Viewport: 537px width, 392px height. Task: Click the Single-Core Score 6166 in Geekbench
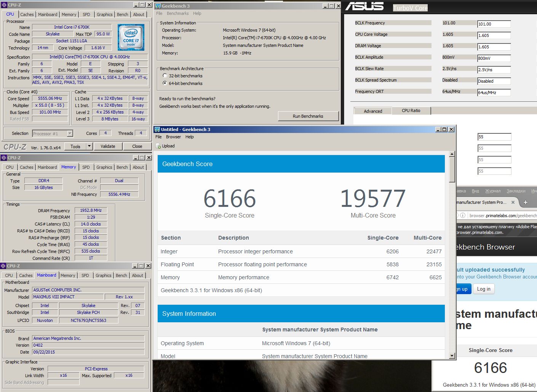(x=230, y=198)
